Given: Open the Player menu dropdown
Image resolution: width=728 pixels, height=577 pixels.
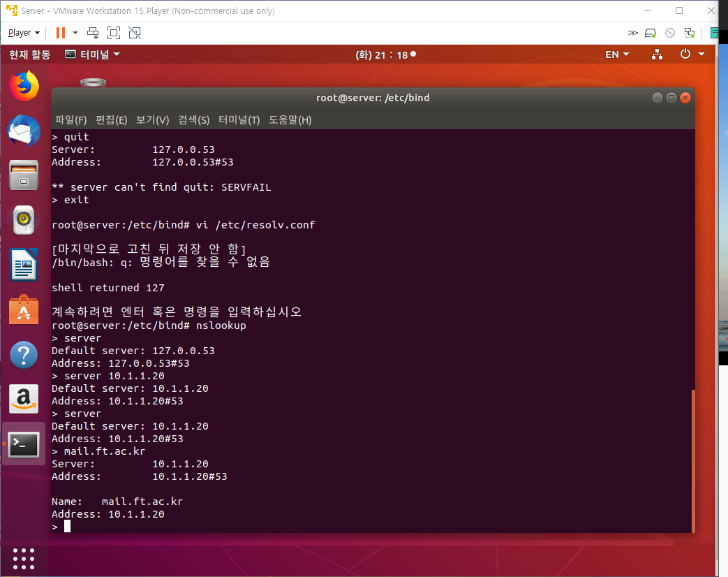Looking at the screenshot, I should click(24, 33).
